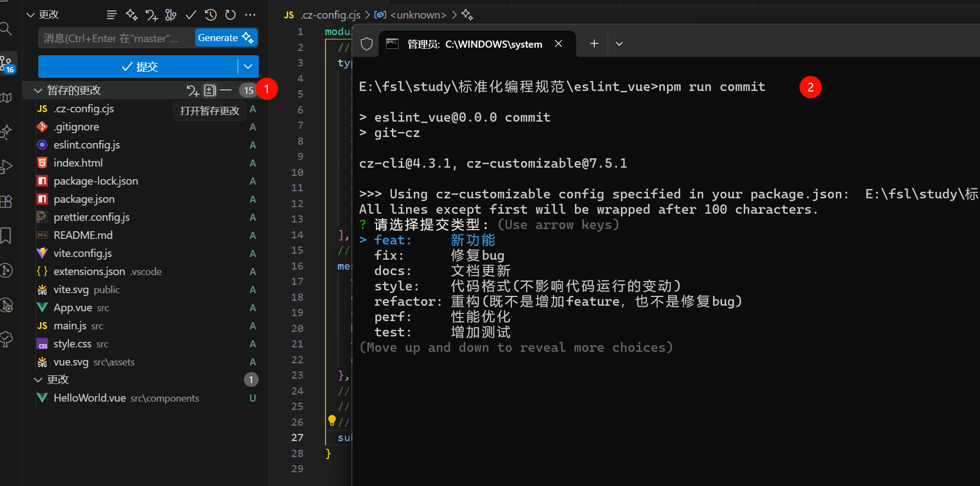Collapse the 暂存的更改 staged changes section
Viewport: 980px width, 486px height.
point(38,90)
